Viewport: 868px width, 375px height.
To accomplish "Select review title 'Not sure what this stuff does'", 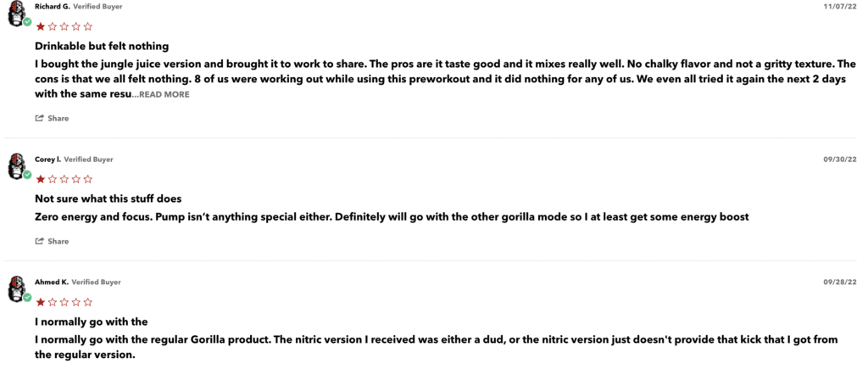I will point(108,199).
